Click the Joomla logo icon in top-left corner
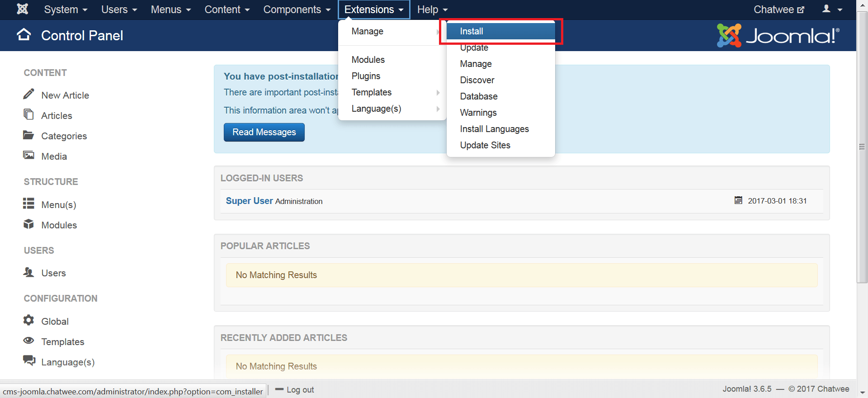 coord(22,9)
